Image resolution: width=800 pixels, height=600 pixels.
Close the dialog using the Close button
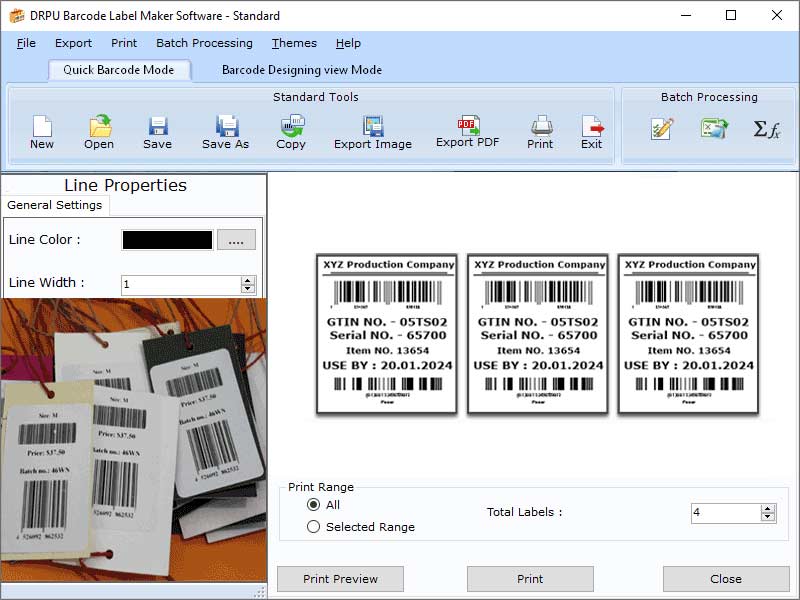coord(726,578)
